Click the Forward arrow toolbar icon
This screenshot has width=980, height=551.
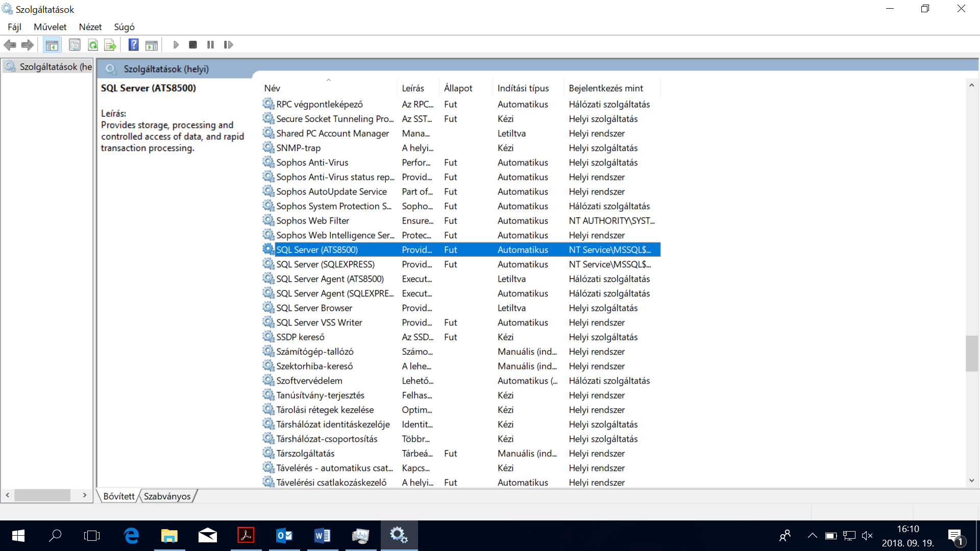tap(28, 45)
